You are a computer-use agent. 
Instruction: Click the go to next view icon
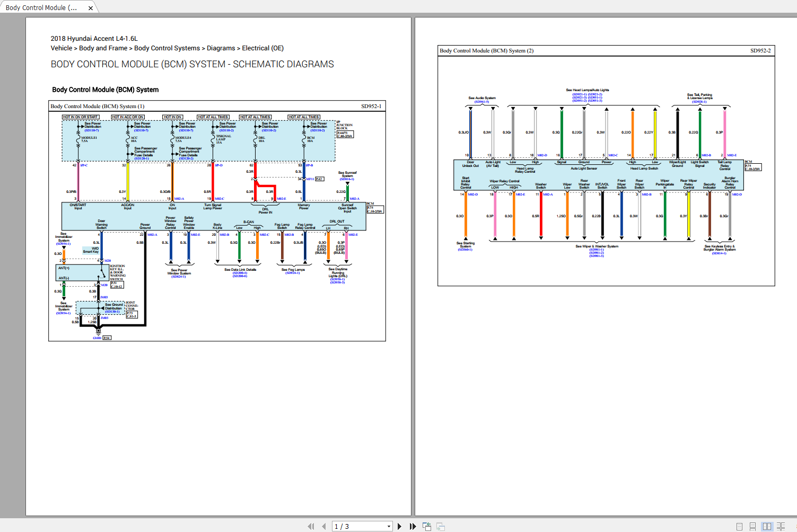pos(441,526)
